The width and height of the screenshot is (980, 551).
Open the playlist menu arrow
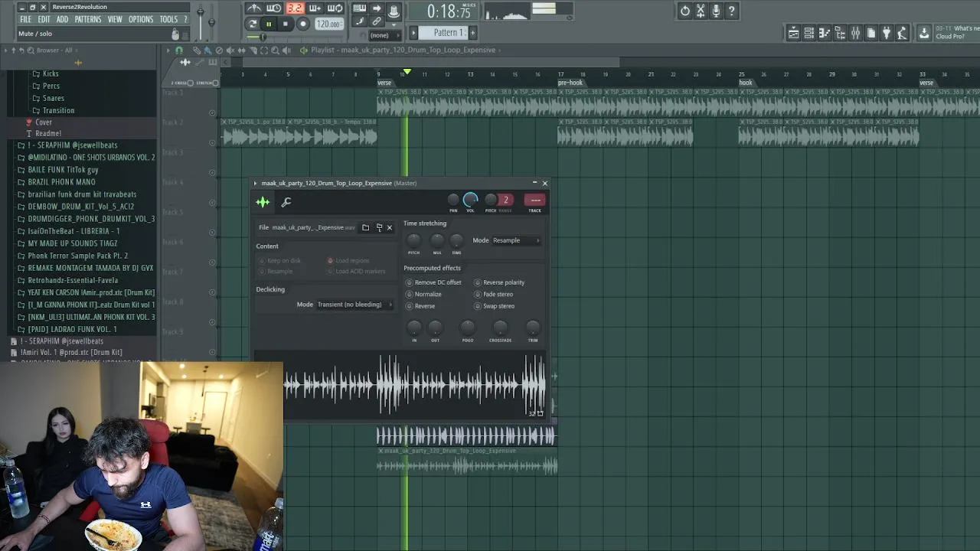(168, 51)
